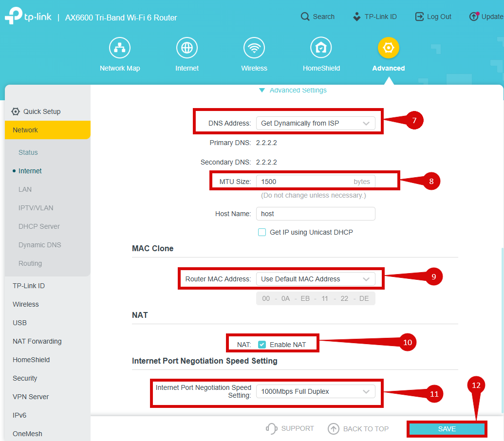This screenshot has width=504, height=441.
Task: Select the HomeShield icon
Action: [x=321, y=48]
